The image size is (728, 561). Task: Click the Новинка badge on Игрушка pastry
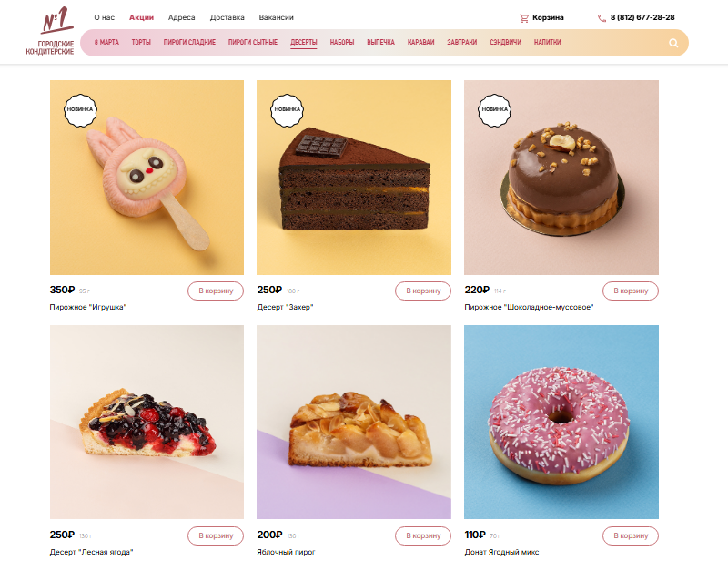pos(80,110)
